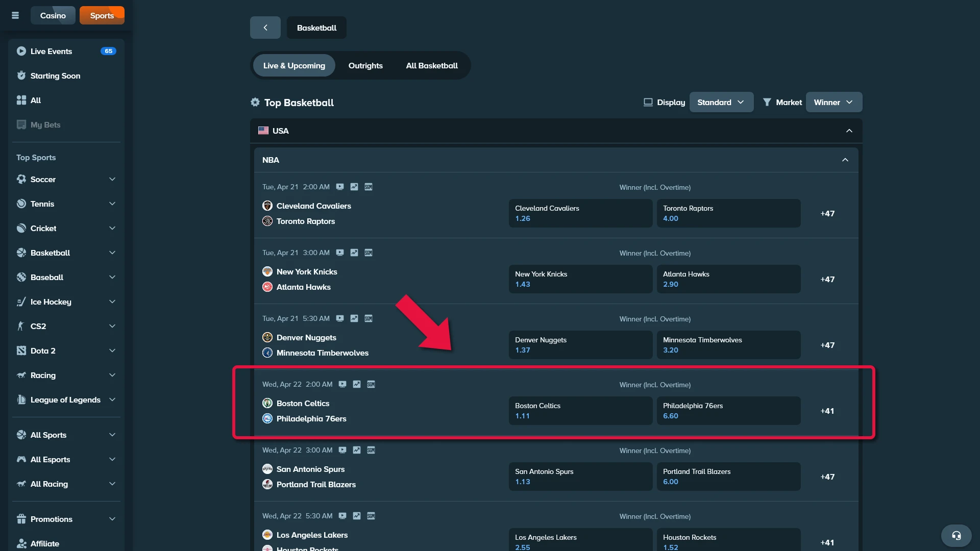Show +47 more markets for Cavaliers game

coord(827,213)
